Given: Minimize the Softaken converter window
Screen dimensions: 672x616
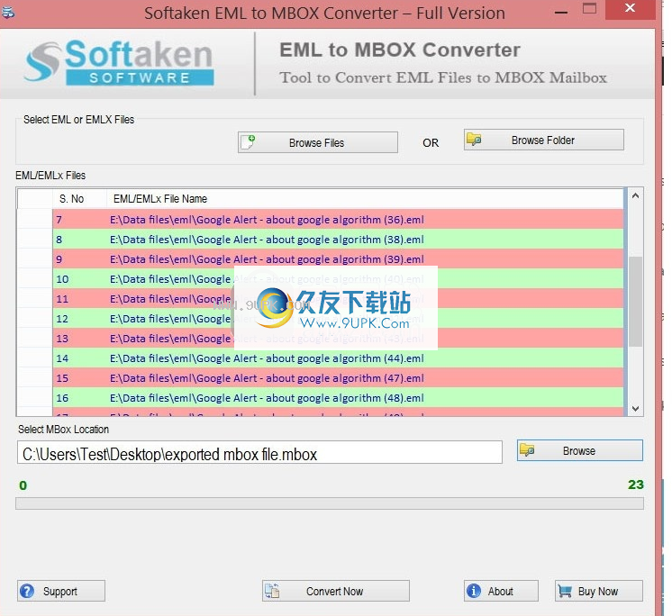Looking at the screenshot, I should point(561,13).
